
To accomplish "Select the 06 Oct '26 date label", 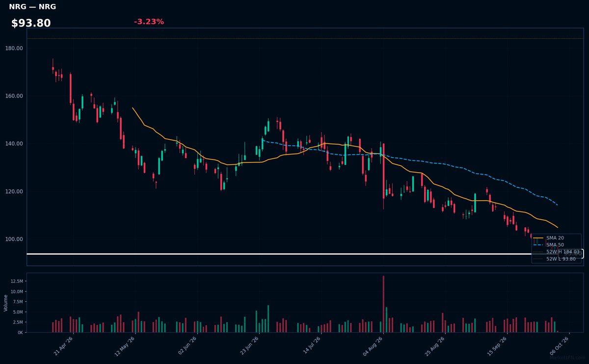I will point(559,346).
